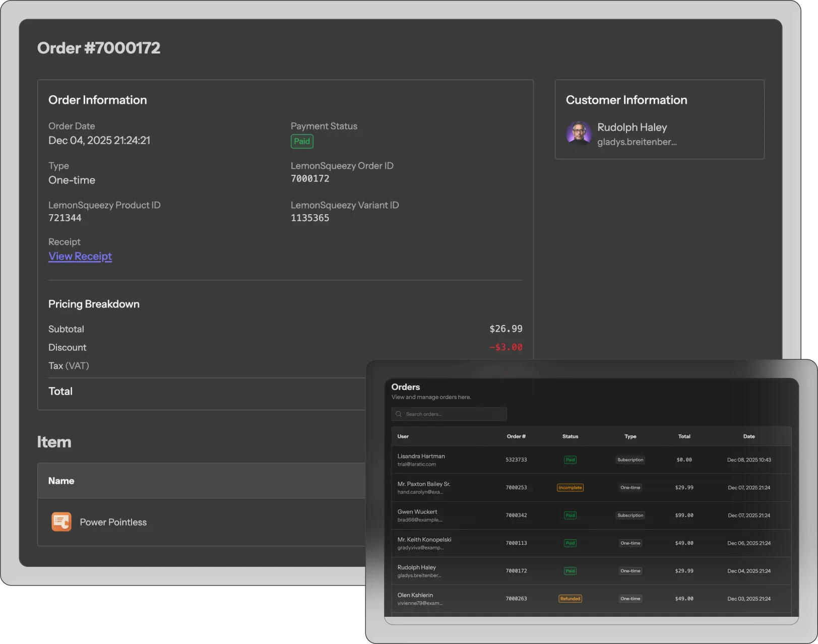
Task: Sort the orders by the User column header
Action: coord(403,436)
